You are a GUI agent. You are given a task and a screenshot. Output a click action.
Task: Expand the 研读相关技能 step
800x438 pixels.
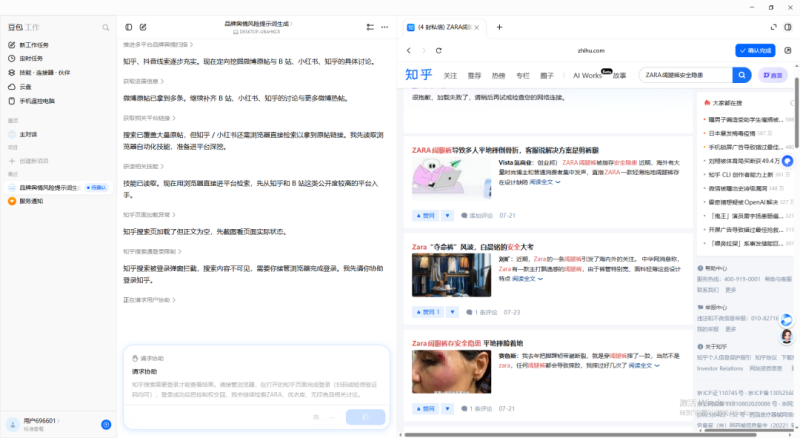point(143,166)
